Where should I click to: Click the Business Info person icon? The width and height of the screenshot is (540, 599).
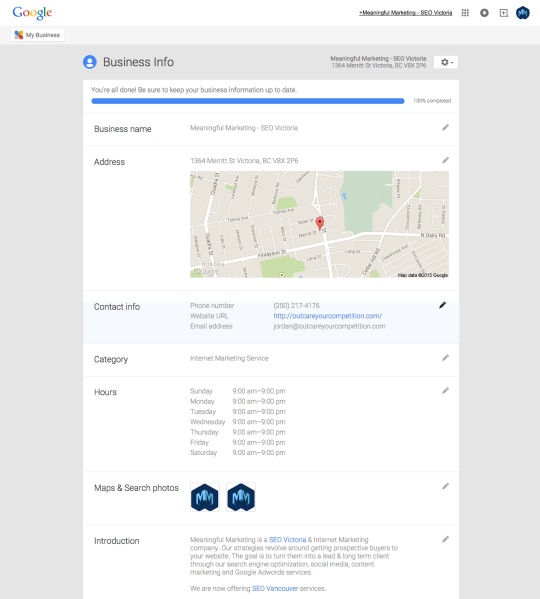[90, 62]
